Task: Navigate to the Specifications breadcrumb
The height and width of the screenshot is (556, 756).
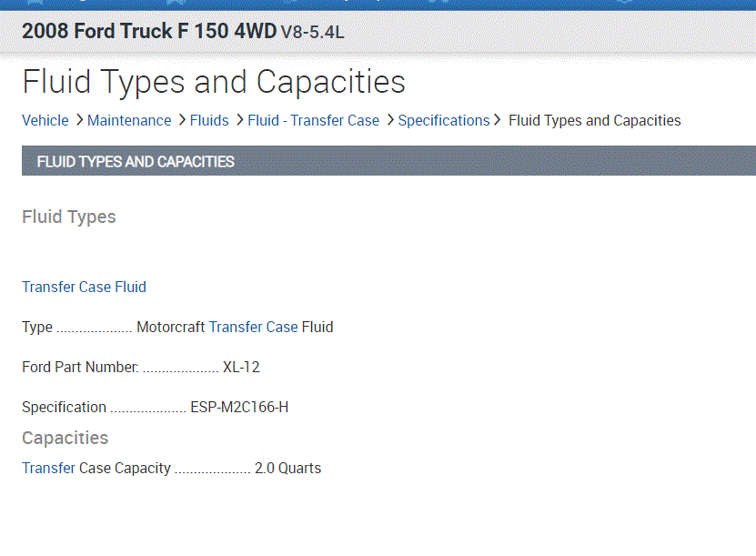Action: 444,120
